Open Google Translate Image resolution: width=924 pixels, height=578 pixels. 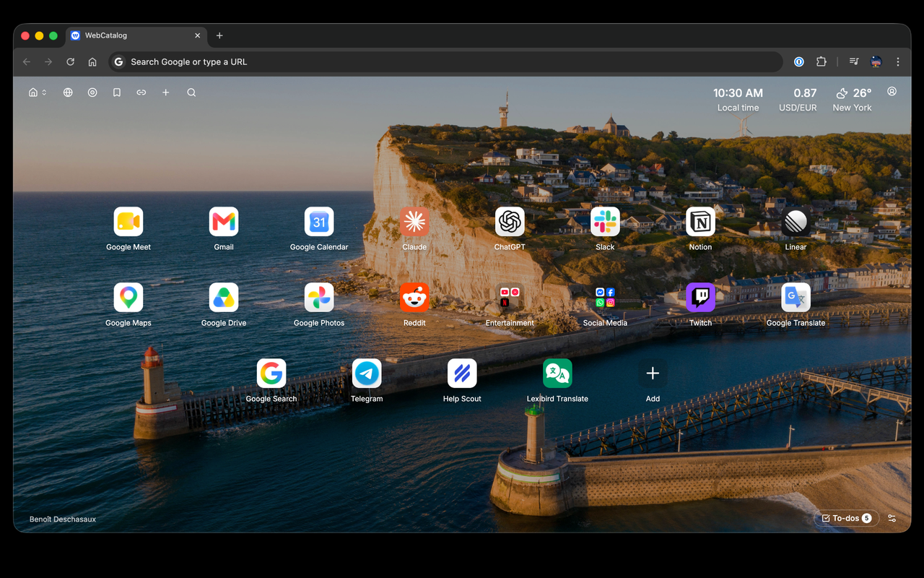click(x=796, y=298)
